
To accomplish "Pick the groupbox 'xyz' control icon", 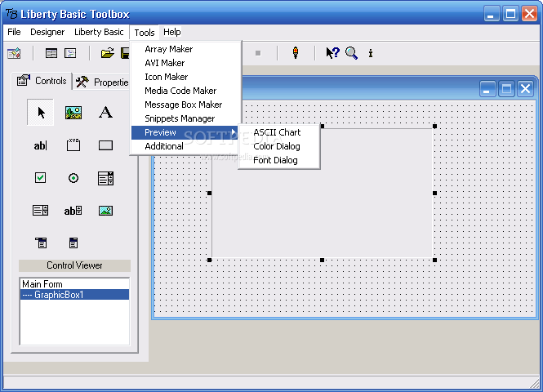I will [73, 145].
